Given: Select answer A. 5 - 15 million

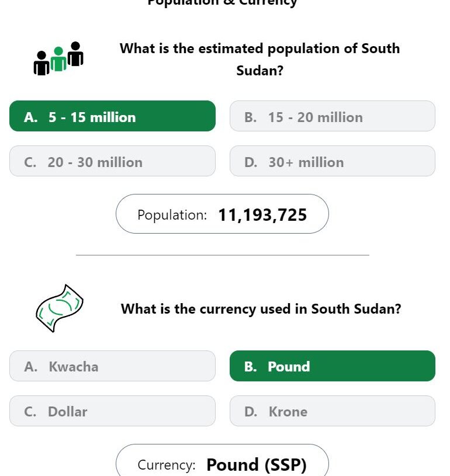Looking at the screenshot, I should [x=112, y=116].
